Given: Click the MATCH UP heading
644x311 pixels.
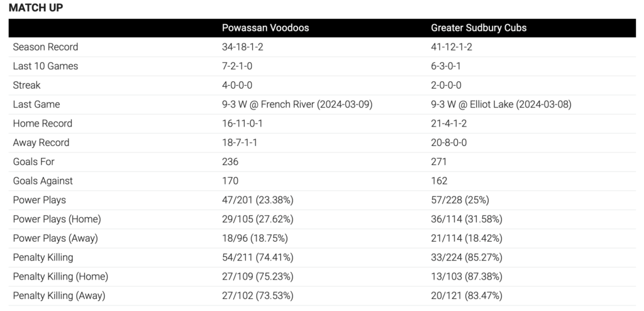Looking at the screenshot, I should [36, 8].
